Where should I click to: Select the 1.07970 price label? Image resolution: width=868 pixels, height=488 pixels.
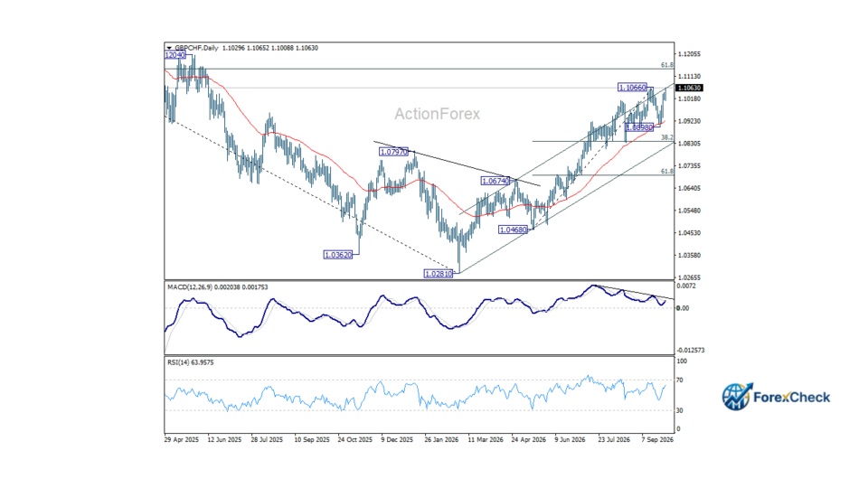(393, 152)
